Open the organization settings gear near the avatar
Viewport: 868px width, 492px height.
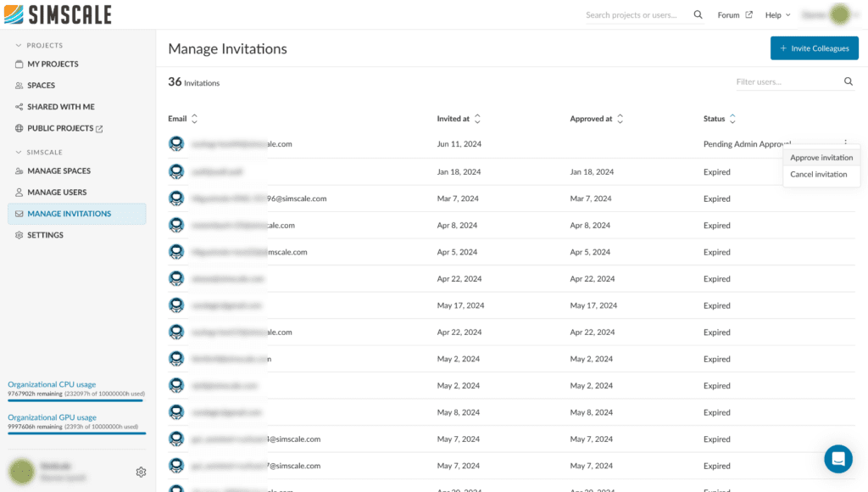pyautogui.click(x=141, y=471)
